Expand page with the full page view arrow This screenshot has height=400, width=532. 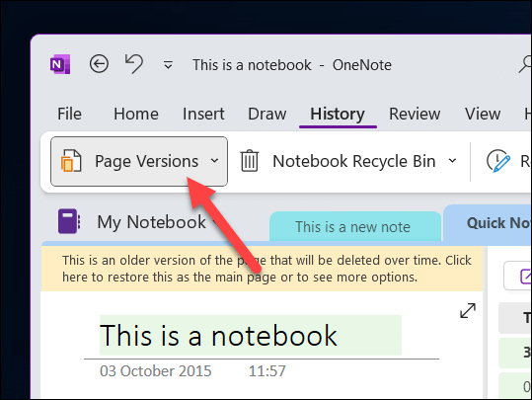(468, 310)
